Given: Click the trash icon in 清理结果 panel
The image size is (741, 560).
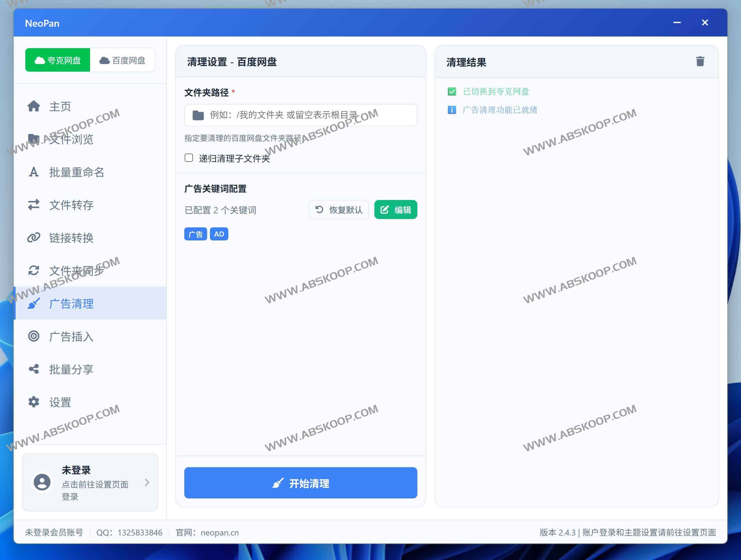Looking at the screenshot, I should (x=700, y=62).
